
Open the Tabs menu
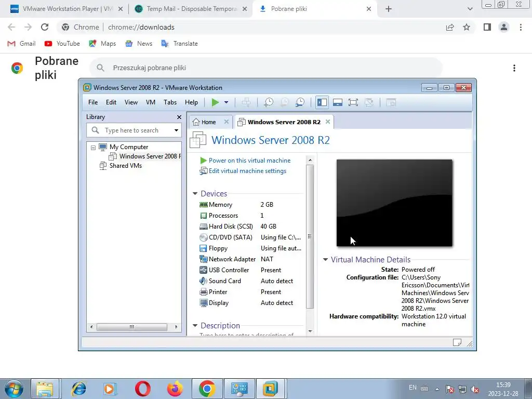[x=170, y=102]
